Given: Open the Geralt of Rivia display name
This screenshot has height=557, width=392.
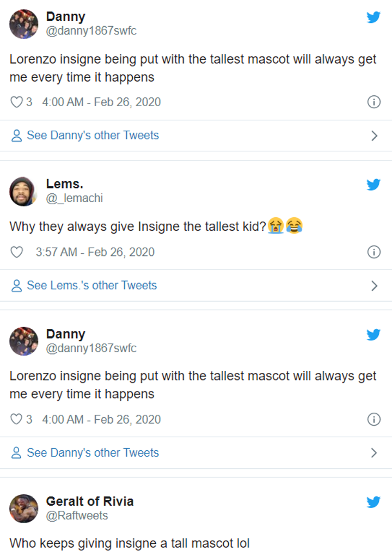Looking at the screenshot, I should click(89, 501).
